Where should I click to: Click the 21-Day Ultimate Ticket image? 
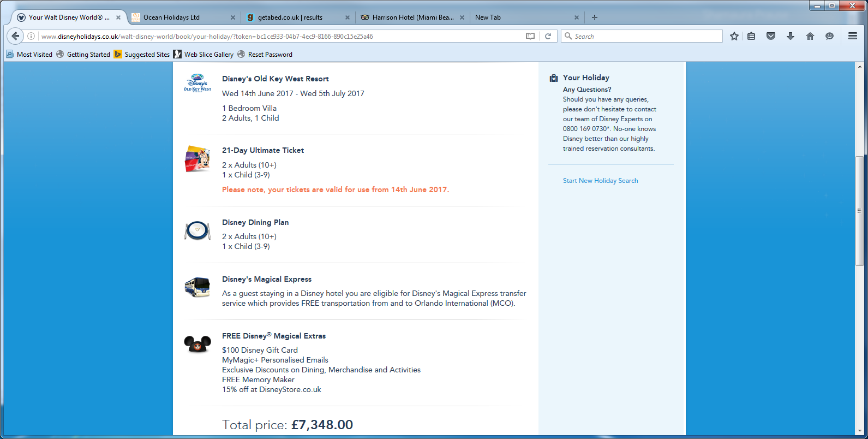(x=197, y=159)
